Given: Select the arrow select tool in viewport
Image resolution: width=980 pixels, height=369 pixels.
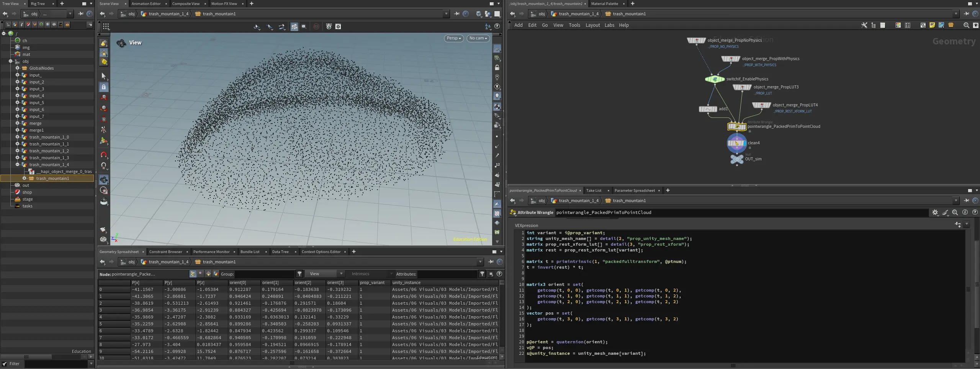Looking at the screenshot, I should click(x=104, y=76).
